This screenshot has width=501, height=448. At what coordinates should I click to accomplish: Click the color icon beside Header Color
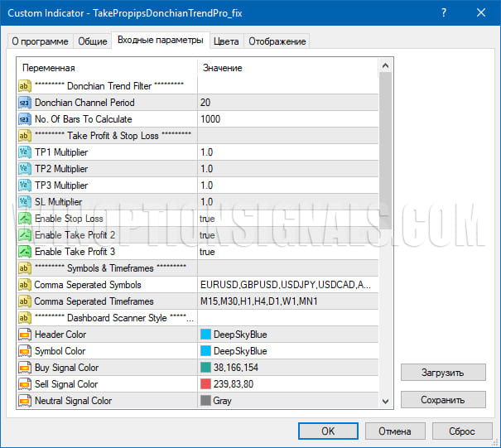click(x=24, y=335)
